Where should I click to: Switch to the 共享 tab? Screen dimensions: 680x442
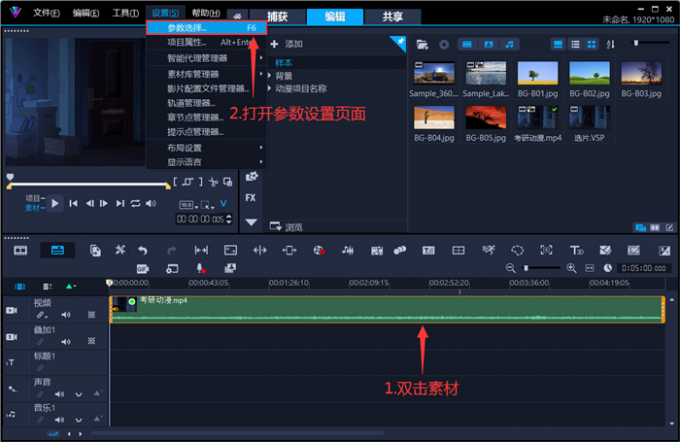[x=392, y=16]
